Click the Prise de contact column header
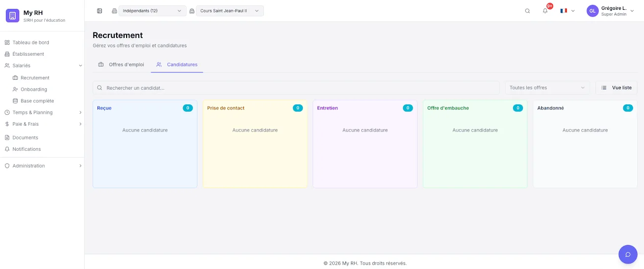644x269 pixels. coord(225,108)
